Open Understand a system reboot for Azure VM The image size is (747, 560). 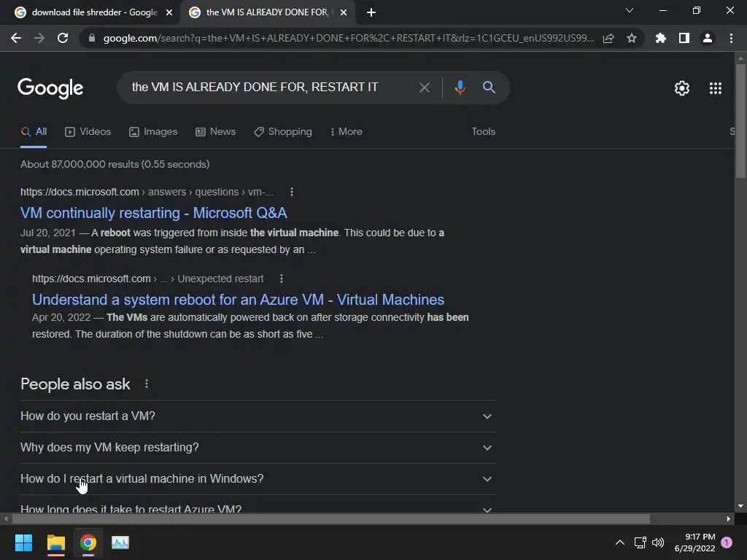239,300
